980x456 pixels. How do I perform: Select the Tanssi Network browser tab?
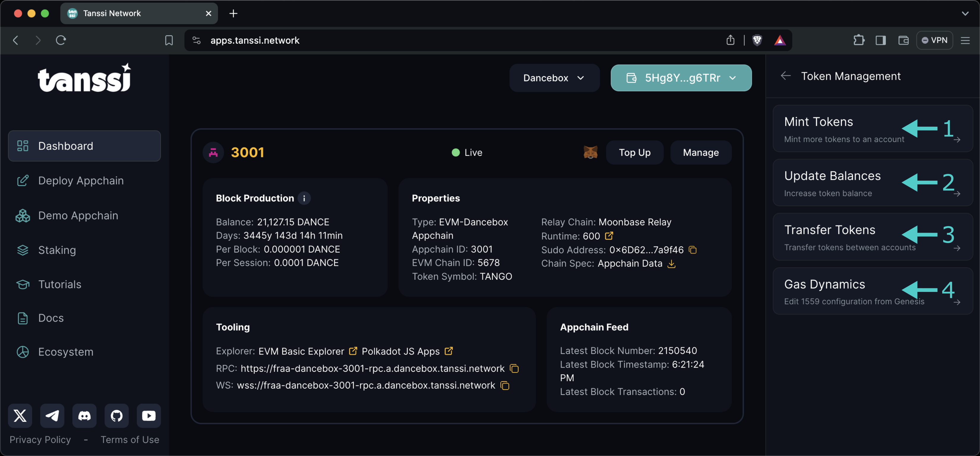tap(139, 13)
